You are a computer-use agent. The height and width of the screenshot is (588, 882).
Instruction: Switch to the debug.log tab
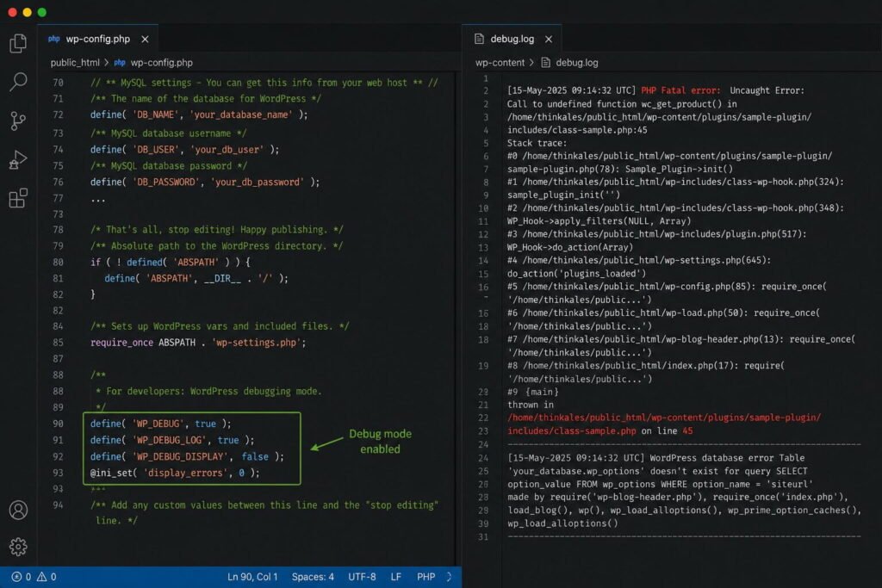point(512,39)
